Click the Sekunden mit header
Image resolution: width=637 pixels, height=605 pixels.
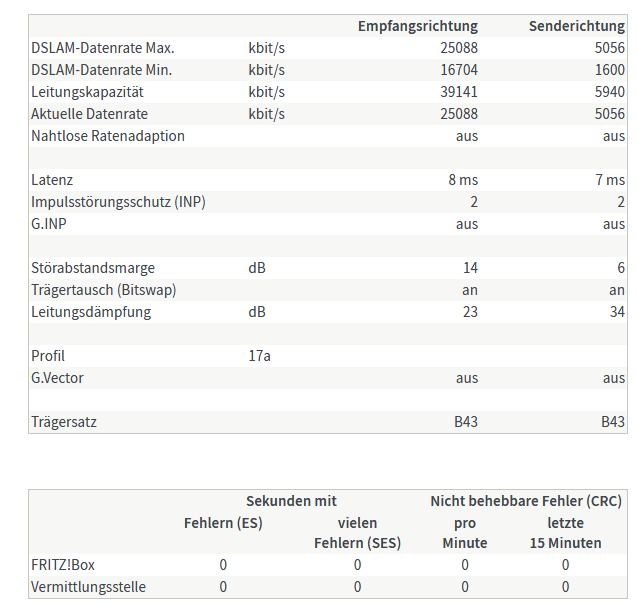(x=291, y=501)
